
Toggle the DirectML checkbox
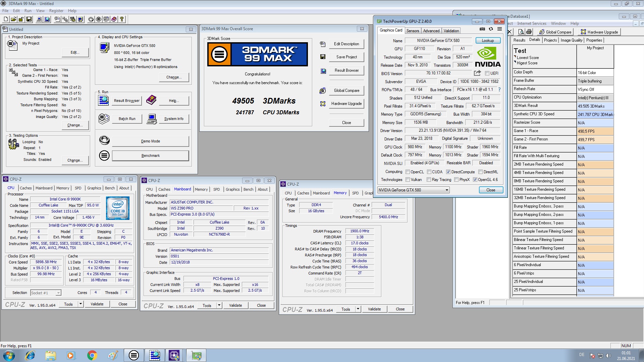point(480,172)
